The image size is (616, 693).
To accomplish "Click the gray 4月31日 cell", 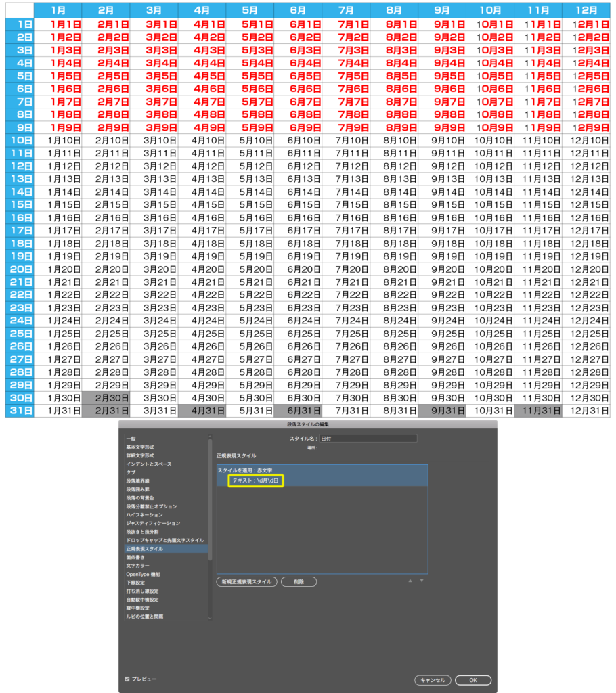I will pyautogui.click(x=202, y=411).
